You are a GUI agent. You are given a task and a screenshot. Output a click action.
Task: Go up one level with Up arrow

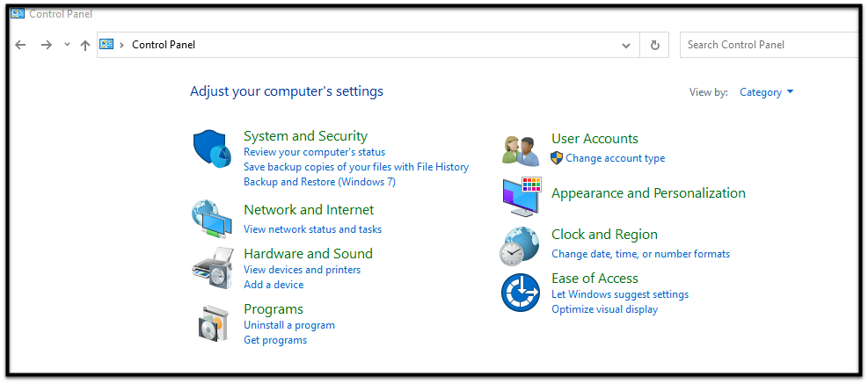(84, 45)
